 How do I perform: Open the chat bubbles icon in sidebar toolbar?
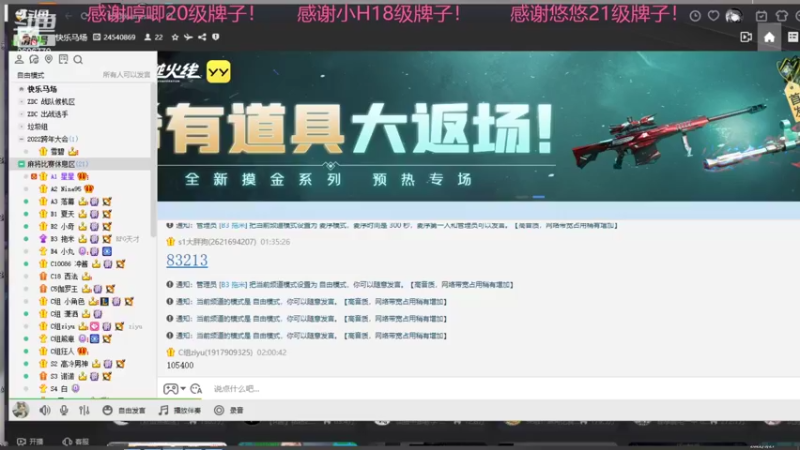tap(34, 60)
